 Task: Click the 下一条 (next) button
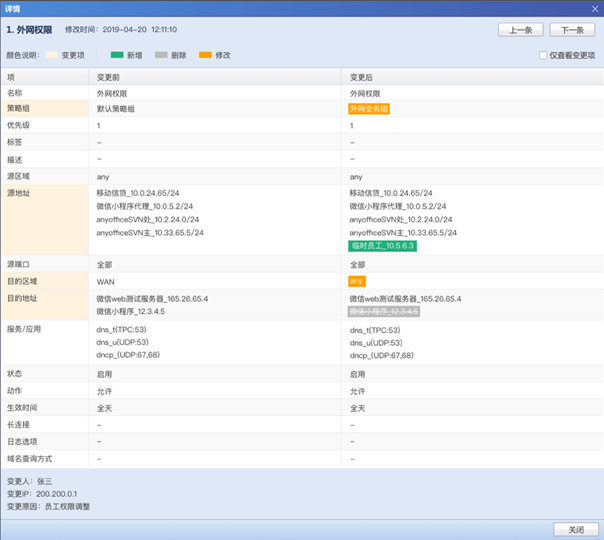coord(571,30)
